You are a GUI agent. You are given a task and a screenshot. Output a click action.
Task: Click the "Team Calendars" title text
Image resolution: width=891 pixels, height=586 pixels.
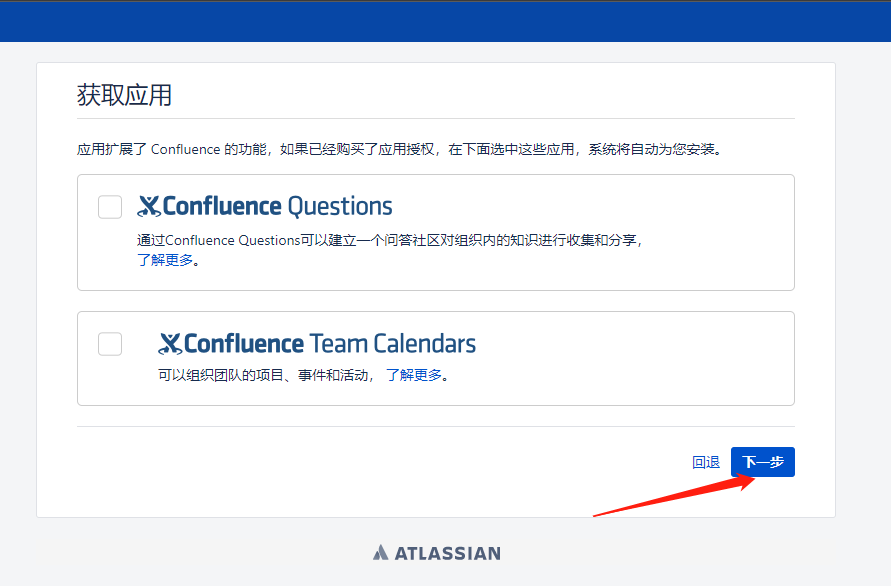tap(393, 344)
